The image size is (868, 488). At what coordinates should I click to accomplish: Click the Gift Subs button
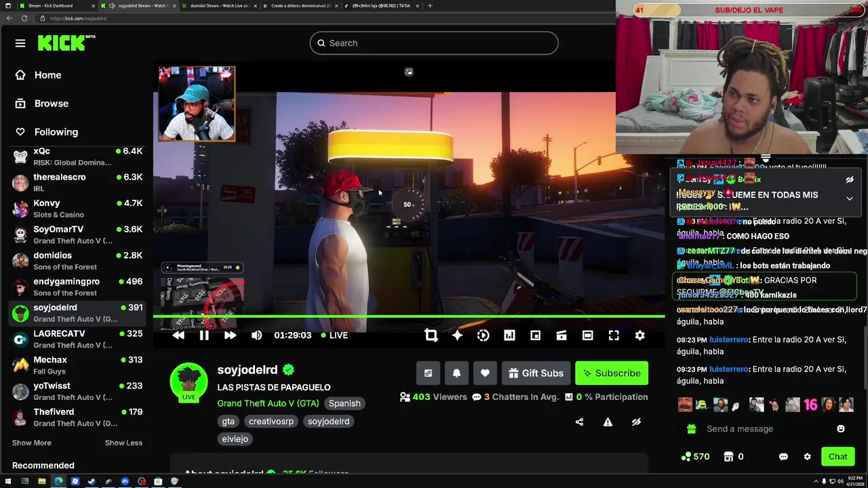point(536,373)
